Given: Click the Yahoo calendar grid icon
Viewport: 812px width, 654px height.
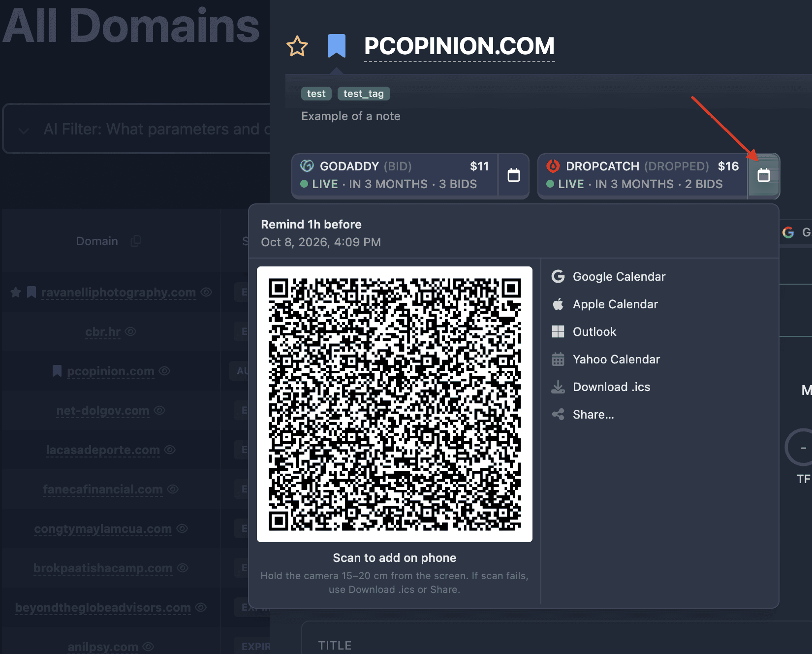Looking at the screenshot, I should pos(558,359).
